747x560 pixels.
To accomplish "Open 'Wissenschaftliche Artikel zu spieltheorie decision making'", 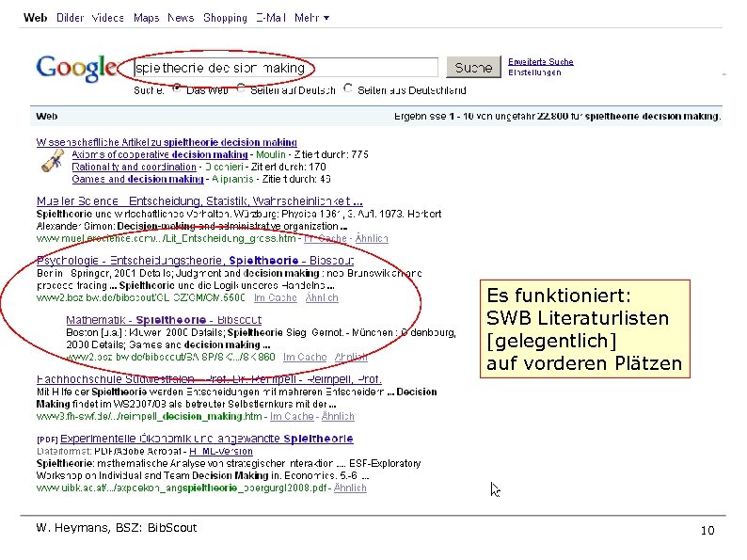I will 167,142.
